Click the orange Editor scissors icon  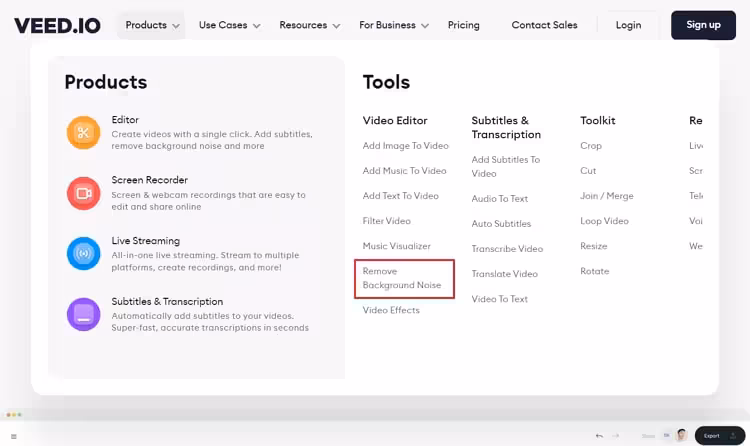pos(83,132)
